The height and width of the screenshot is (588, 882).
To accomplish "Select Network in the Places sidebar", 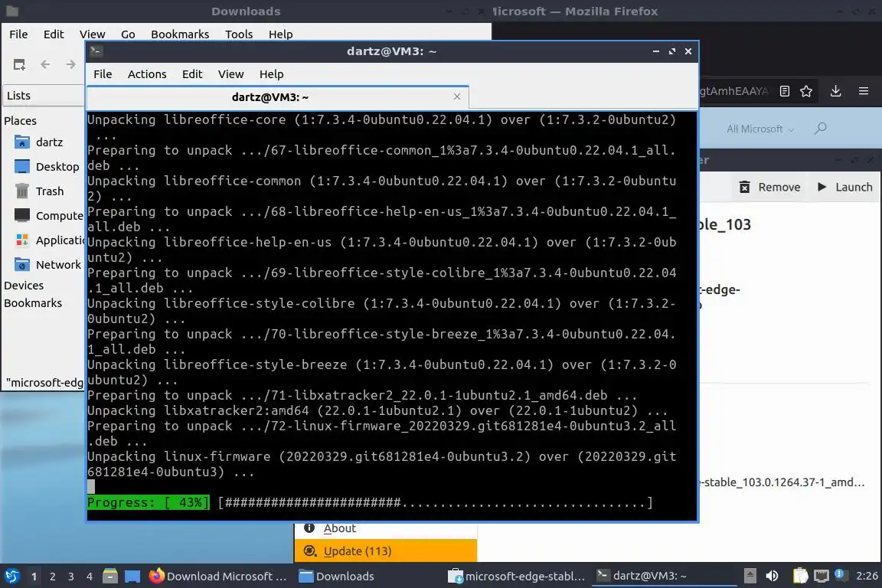I will [x=47, y=264].
